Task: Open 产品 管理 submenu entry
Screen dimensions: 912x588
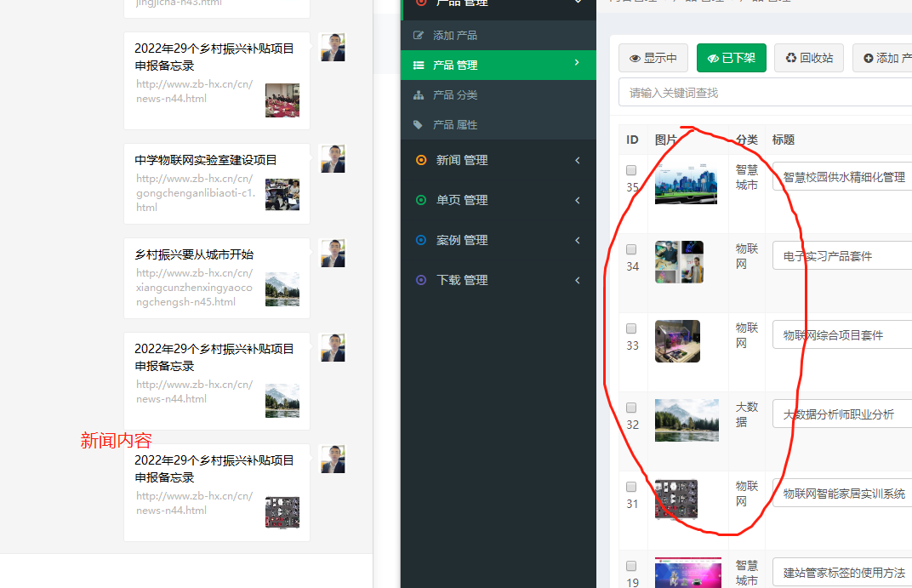Action: click(x=499, y=66)
